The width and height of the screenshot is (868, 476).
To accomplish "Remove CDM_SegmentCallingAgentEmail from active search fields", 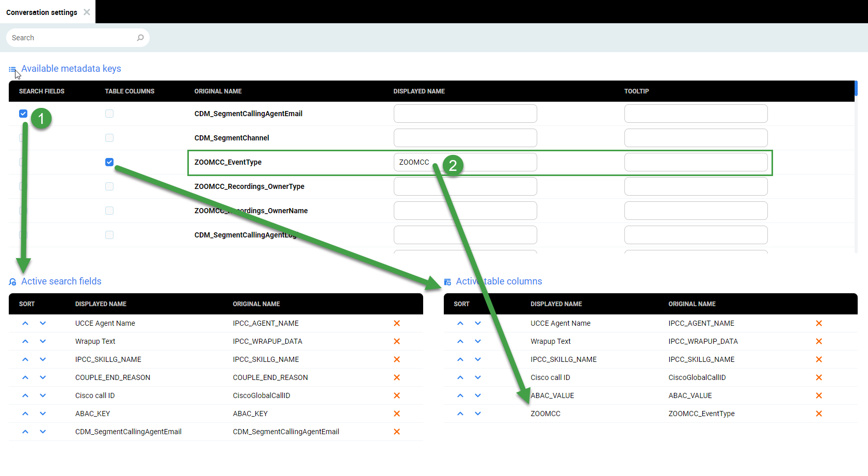I will [397, 432].
